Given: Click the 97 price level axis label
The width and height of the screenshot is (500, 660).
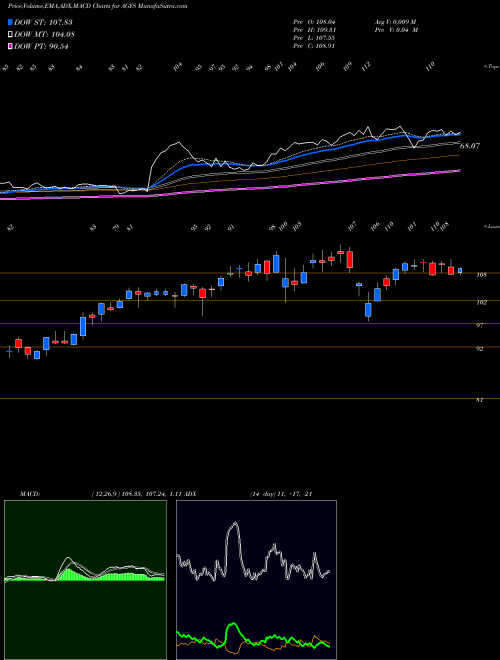Looking at the screenshot, I should (x=479, y=325).
